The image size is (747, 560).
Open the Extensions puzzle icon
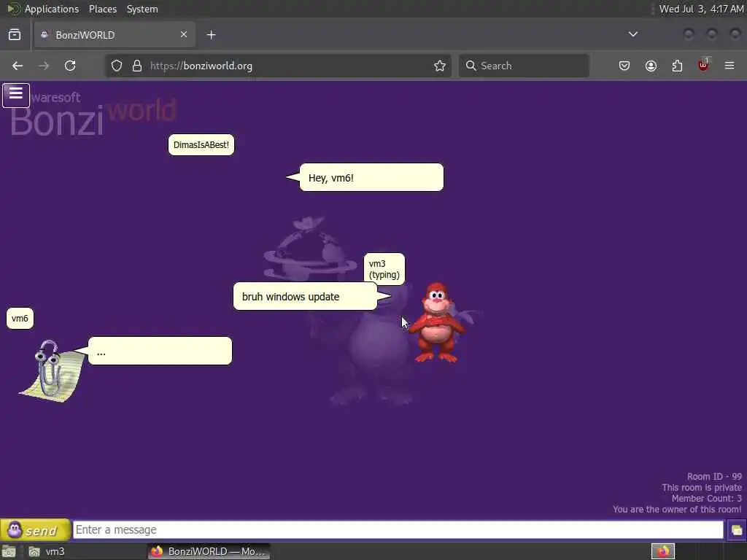(x=677, y=66)
